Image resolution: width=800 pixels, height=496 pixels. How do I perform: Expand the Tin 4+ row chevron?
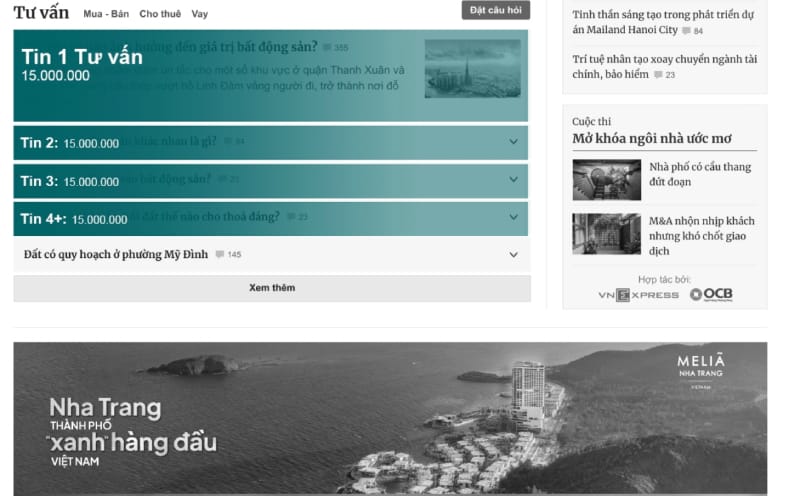pos(513,217)
